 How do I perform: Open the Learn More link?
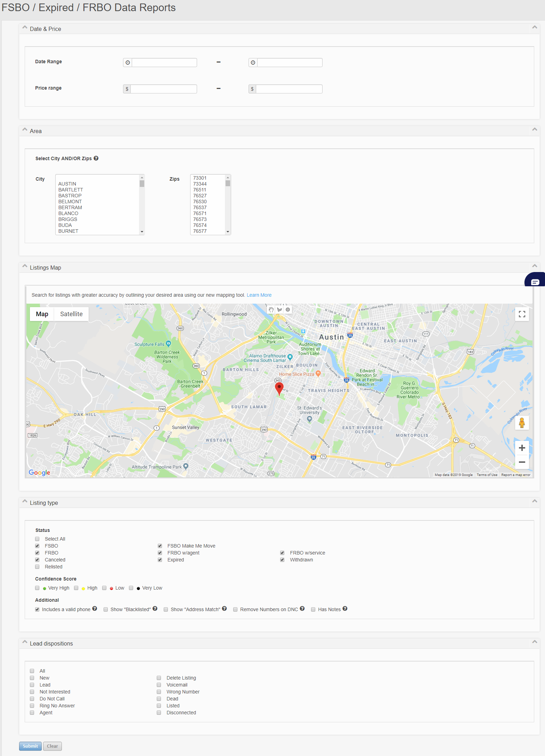click(x=259, y=295)
